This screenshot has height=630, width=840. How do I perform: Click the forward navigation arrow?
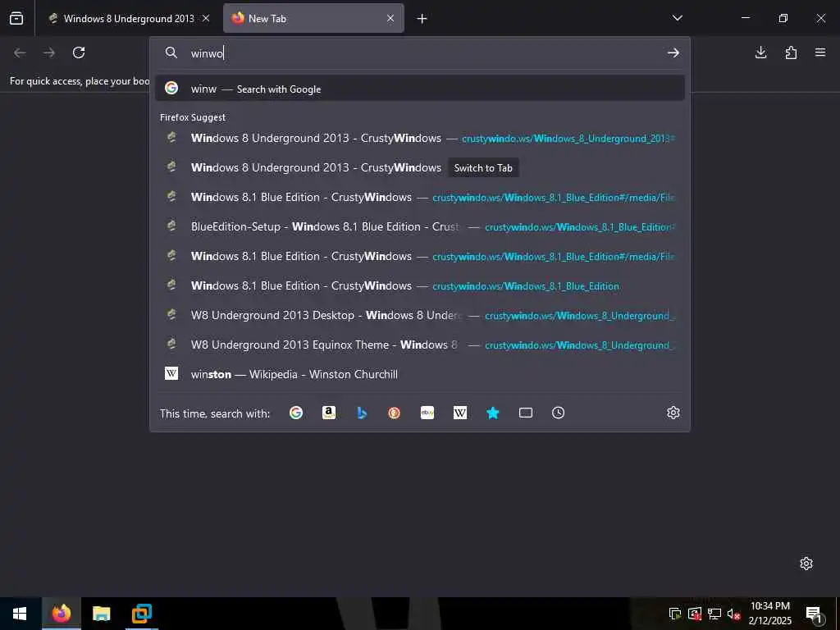(x=49, y=52)
